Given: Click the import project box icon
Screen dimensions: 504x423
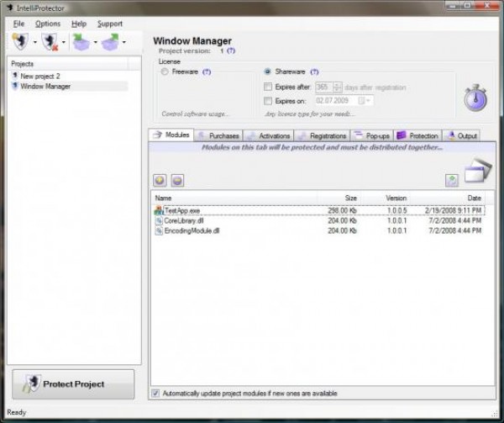Looking at the screenshot, I should tap(81, 41).
